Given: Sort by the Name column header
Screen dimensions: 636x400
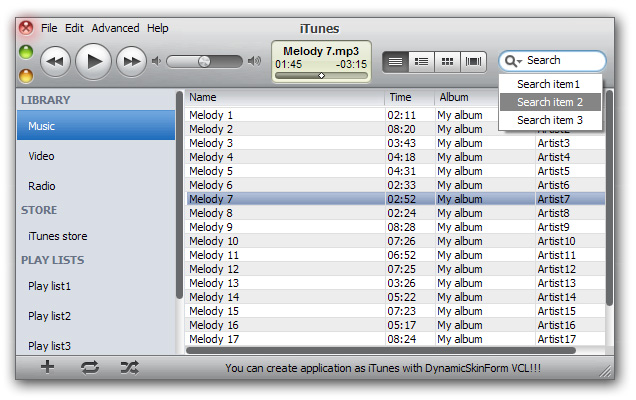Looking at the screenshot, I should coord(285,97).
